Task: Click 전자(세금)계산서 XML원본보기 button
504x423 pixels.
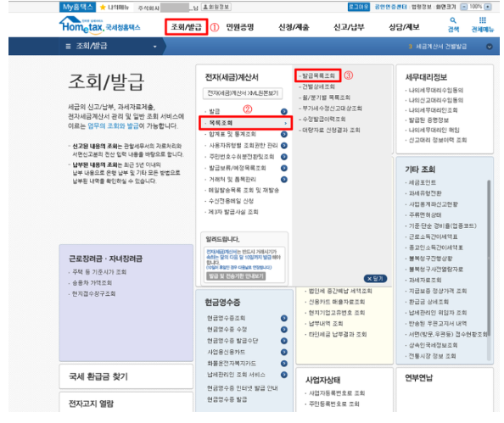Action: pos(243,93)
